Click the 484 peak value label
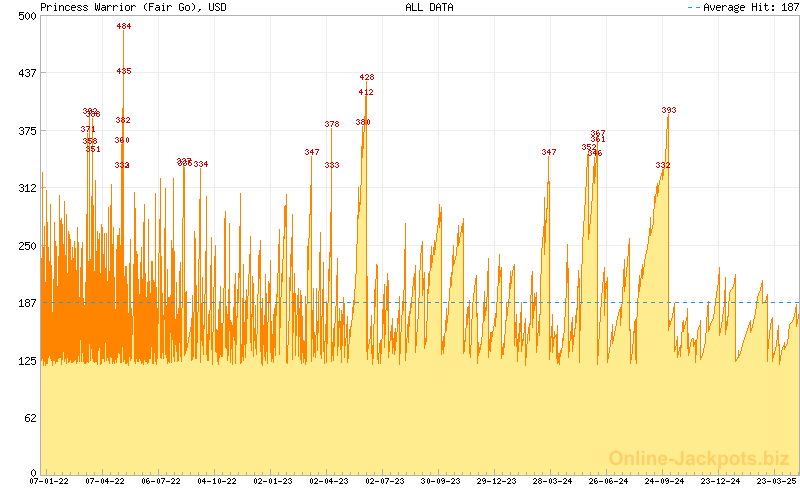The image size is (800, 490). 123,26
